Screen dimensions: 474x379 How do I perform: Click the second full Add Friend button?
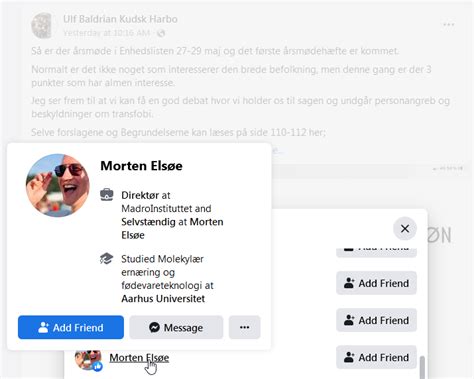(376, 320)
